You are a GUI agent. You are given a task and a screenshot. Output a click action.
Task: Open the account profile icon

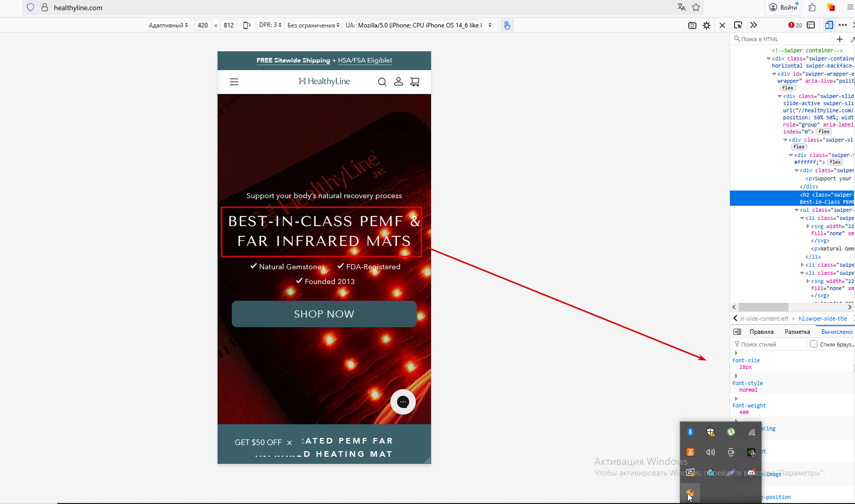click(x=399, y=81)
